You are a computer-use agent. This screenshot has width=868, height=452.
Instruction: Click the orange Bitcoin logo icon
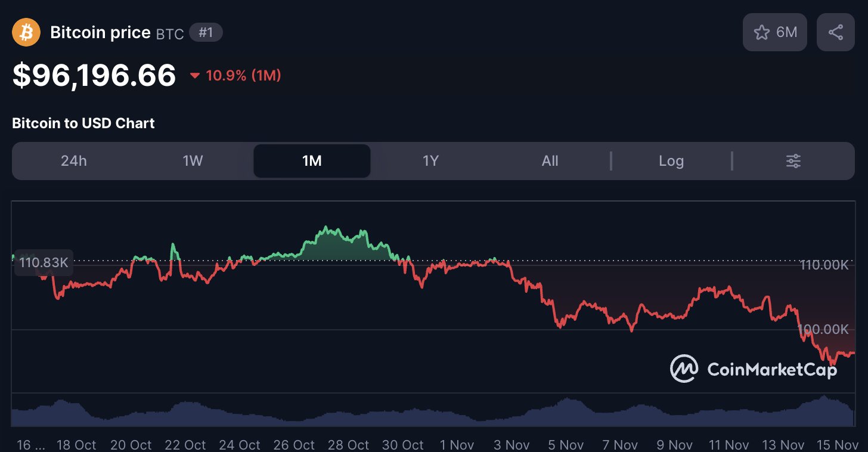(26, 32)
